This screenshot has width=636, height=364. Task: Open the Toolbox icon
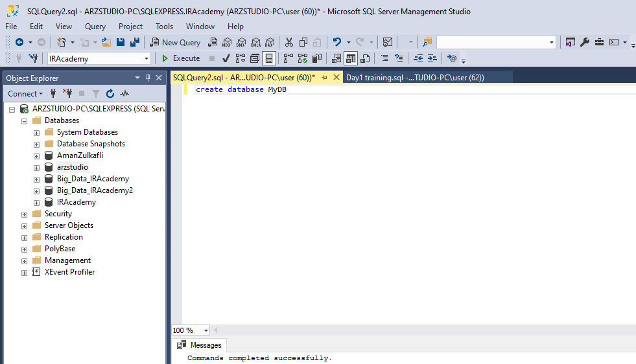tap(599, 42)
